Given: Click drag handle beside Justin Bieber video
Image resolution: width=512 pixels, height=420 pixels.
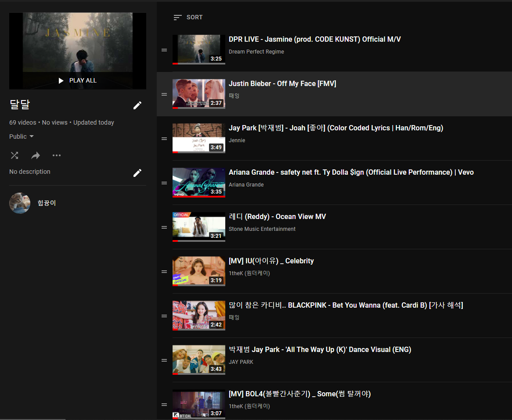Looking at the screenshot, I should coord(164,94).
